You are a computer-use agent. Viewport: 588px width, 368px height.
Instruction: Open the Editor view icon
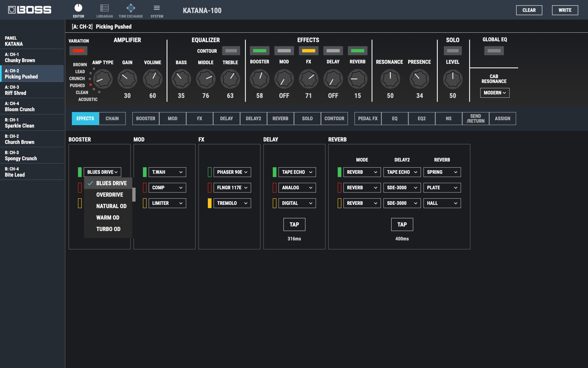[78, 11]
